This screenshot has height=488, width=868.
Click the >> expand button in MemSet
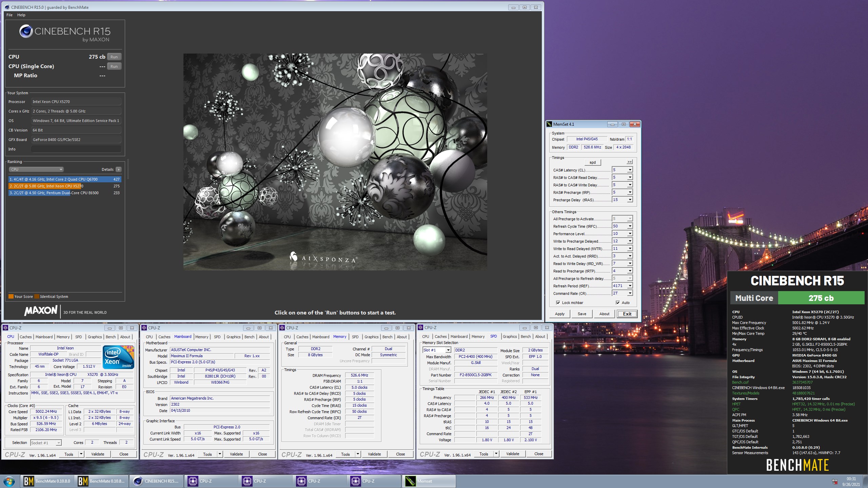point(630,162)
